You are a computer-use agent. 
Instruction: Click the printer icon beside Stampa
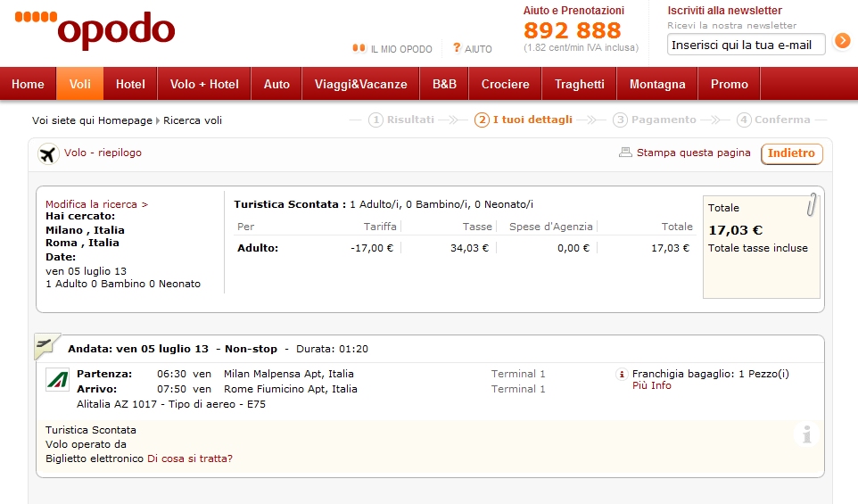coord(625,153)
